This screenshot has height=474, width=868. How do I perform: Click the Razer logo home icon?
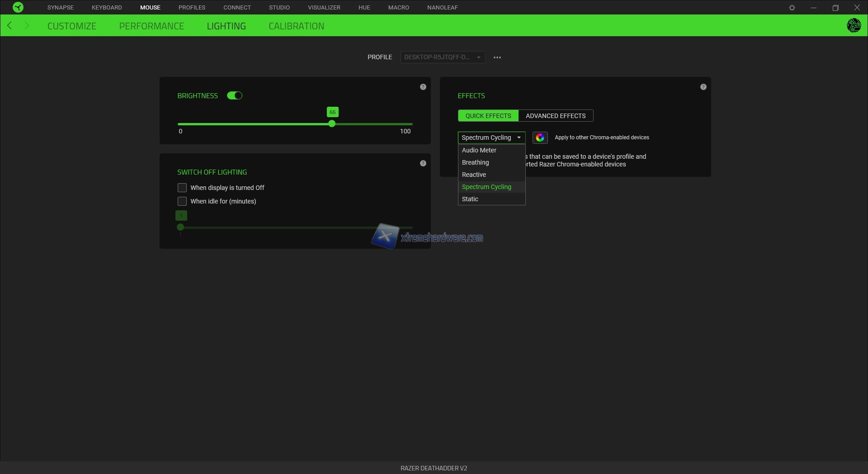click(18, 7)
